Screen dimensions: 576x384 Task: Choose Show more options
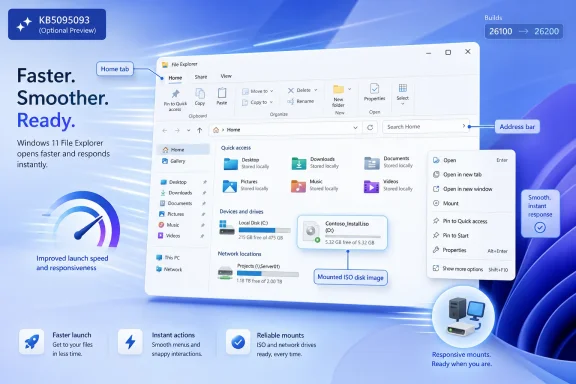tap(470, 269)
